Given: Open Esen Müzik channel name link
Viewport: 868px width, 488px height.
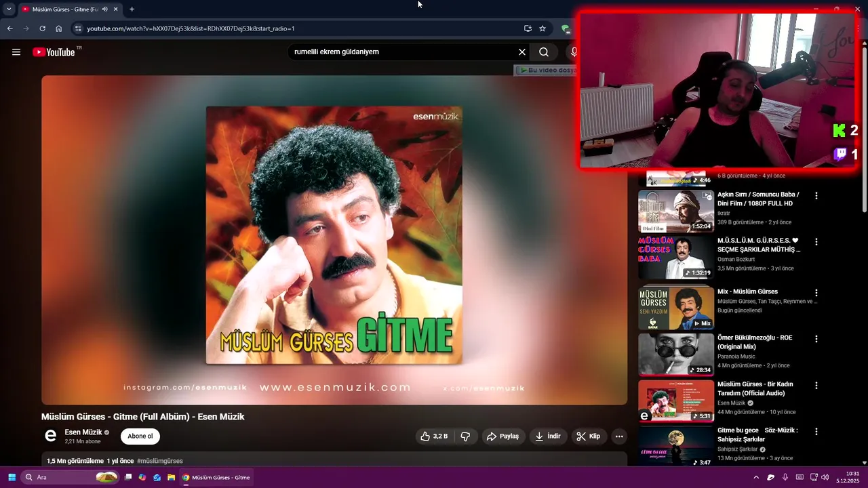Looking at the screenshot, I should coord(83,432).
